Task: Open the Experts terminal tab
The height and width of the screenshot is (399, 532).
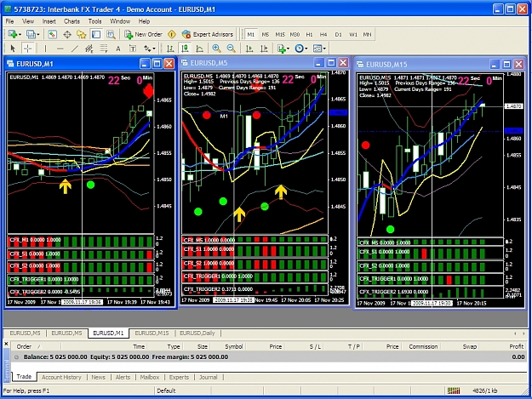Action: coord(179,377)
